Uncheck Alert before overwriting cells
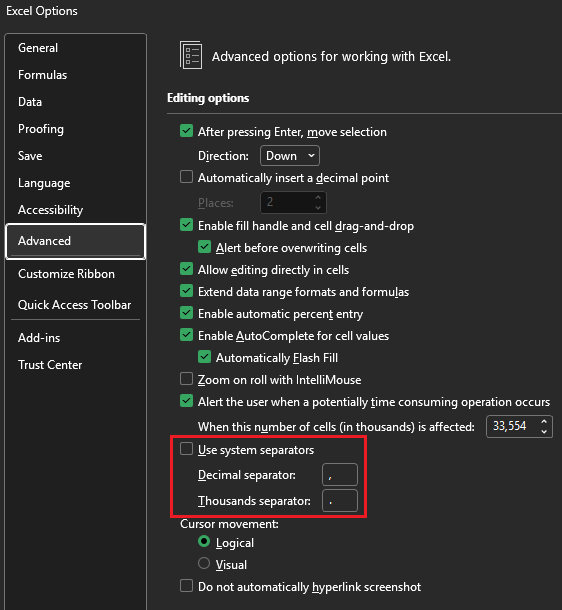The height and width of the screenshot is (610, 562). 204,247
